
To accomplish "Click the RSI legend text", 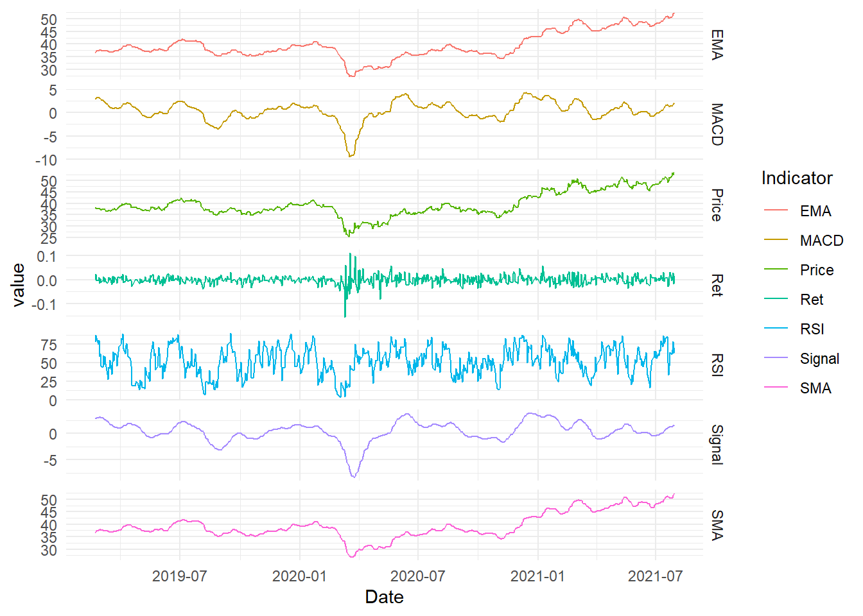I will pos(812,329).
